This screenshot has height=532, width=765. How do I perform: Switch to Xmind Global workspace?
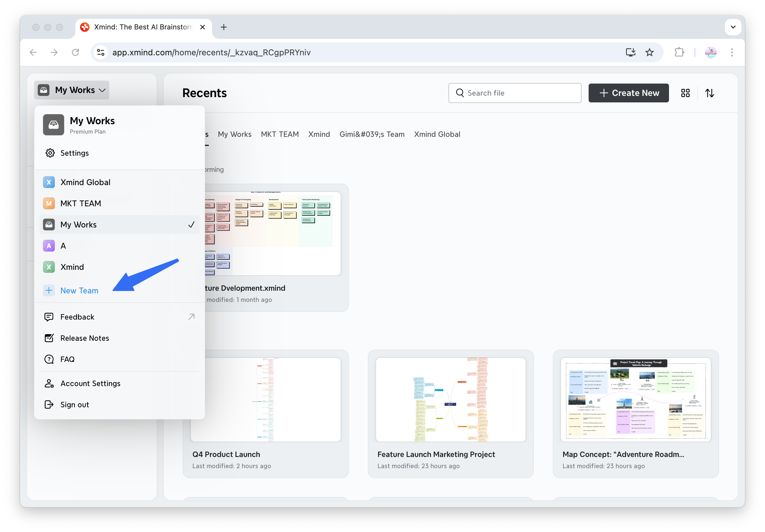pos(119,182)
